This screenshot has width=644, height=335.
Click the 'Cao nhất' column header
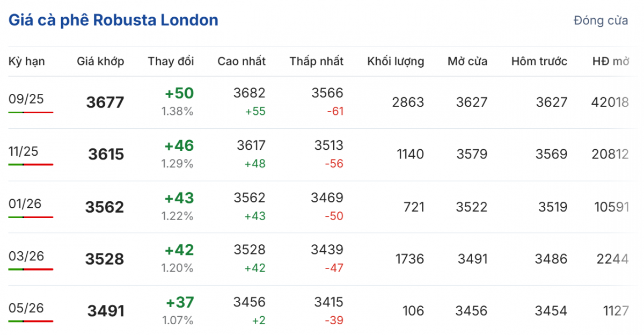pyautogui.click(x=241, y=61)
